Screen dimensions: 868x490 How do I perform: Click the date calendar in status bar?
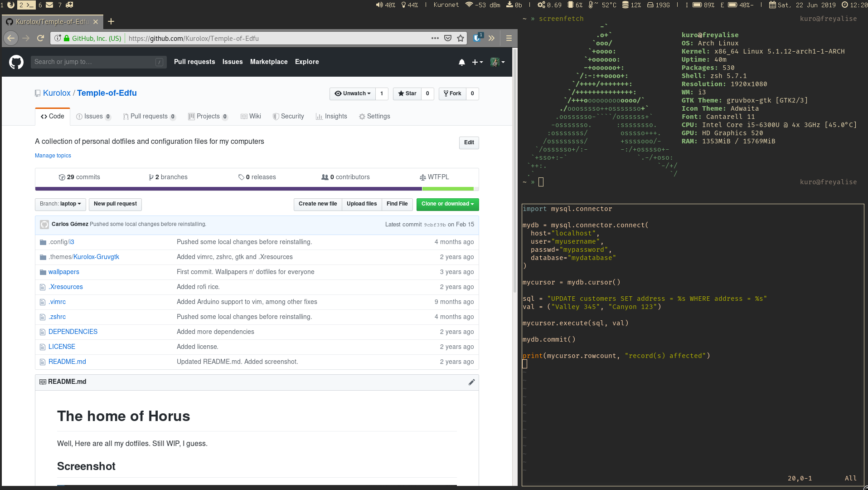(x=802, y=5)
